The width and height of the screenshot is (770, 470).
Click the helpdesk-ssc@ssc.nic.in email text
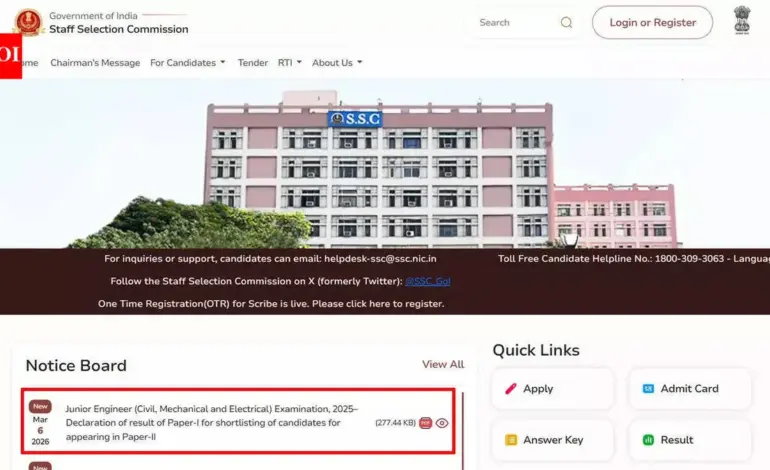pos(380,259)
